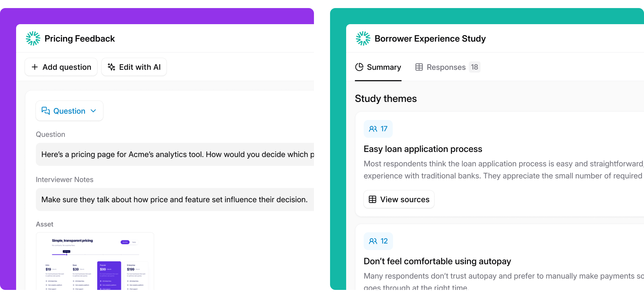Expand the Question type dropdown chevron
644x306 pixels.
pyautogui.click(x=94, y=111)
